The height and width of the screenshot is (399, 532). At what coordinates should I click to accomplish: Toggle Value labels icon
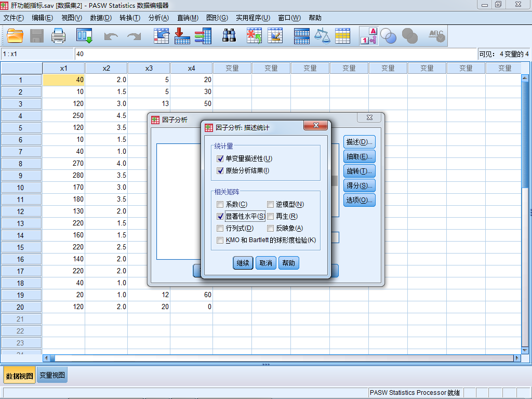pyautogui.click(x=369, y=36)
